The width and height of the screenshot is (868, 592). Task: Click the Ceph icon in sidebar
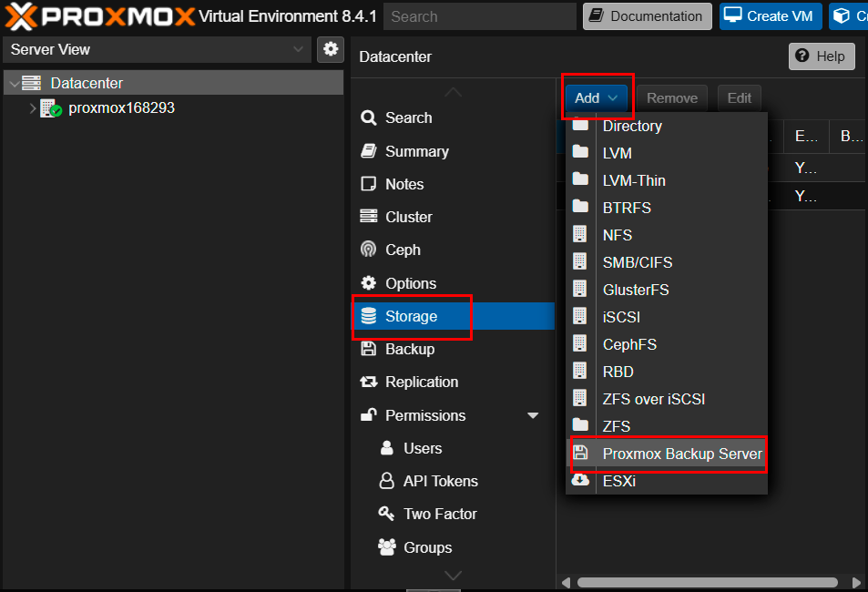(x=369, y=250)
